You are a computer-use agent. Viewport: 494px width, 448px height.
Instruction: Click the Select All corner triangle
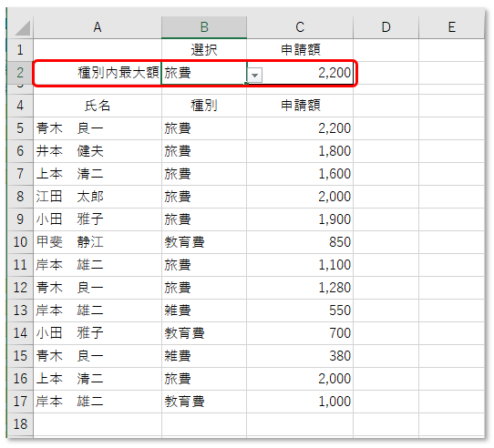click(x=21, y=27)
